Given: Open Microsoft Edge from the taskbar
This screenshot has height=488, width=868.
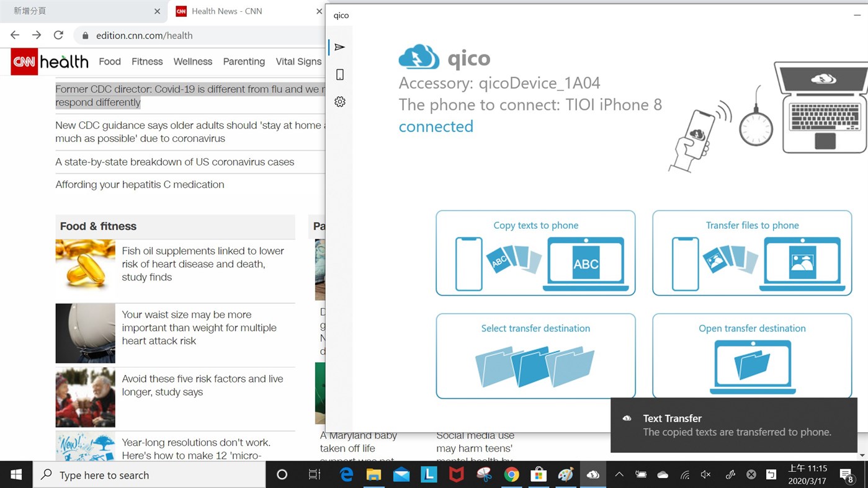Looking at the screenshot, I should [346, 474].
